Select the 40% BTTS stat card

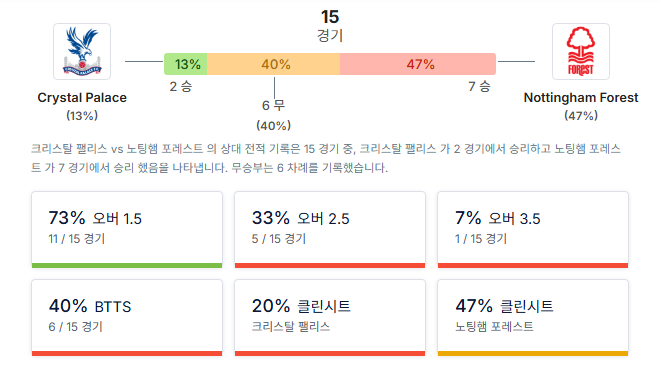pyautogui.click(x=127, y=318)
